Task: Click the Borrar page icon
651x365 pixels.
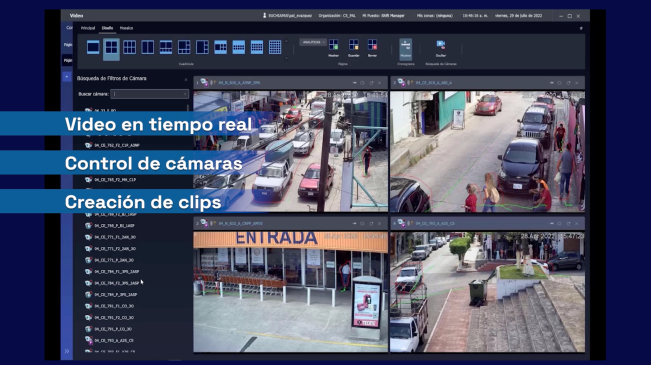Action: coord(372,48)
